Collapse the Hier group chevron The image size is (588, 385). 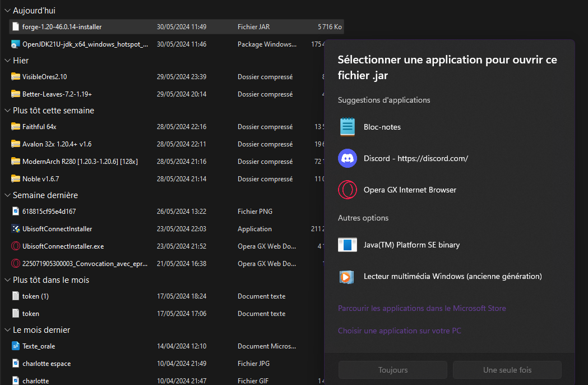7,61
